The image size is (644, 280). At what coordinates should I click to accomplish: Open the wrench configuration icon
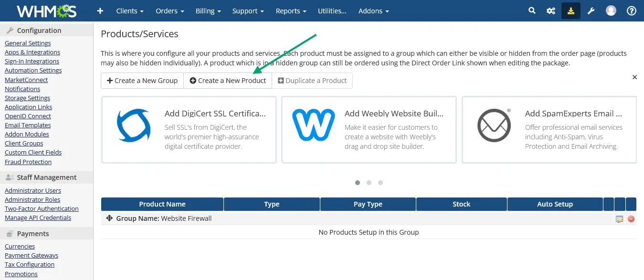click(591, 10)
